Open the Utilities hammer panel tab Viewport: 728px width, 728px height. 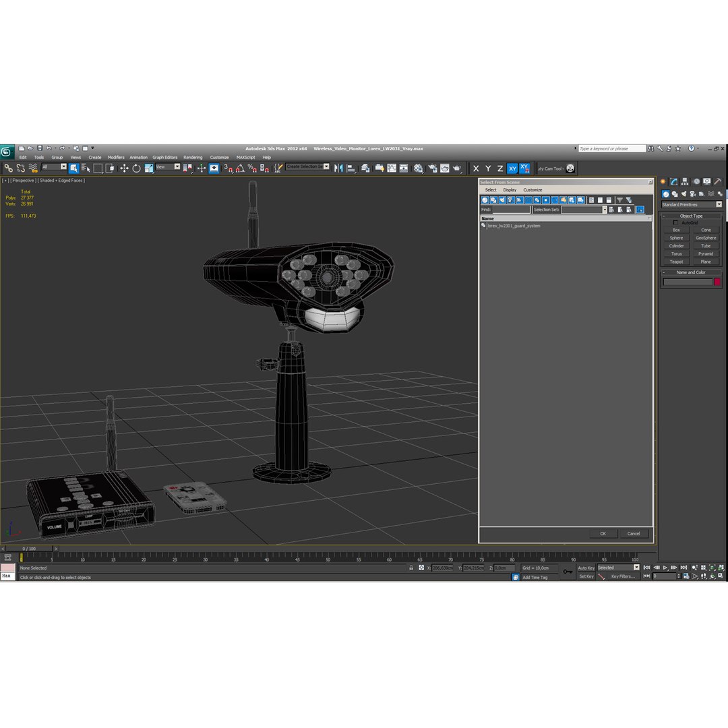(x=718, y=181)
